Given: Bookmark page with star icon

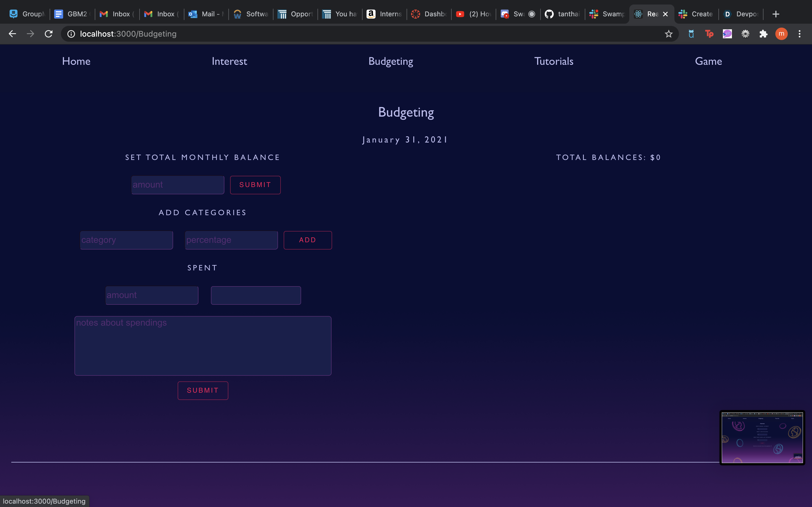Looking at the screenshot, I should click(x=668, y=34).
